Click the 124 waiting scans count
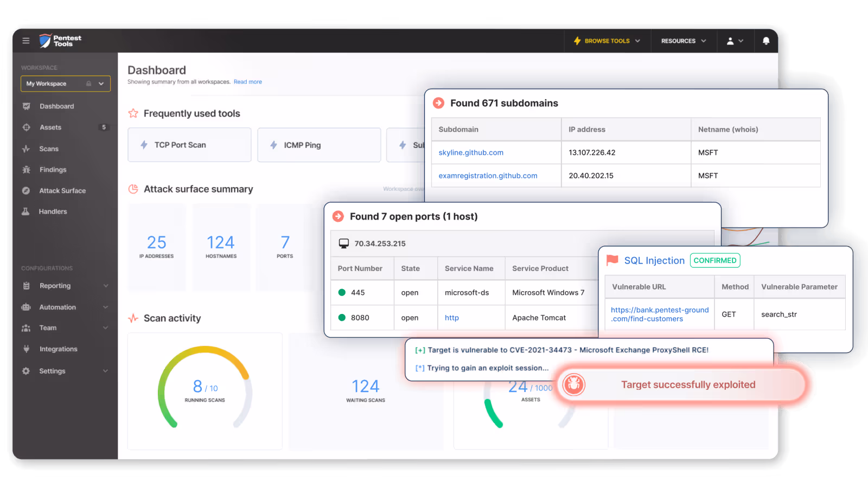Screen dimensions: 868x488 [366, 386]
